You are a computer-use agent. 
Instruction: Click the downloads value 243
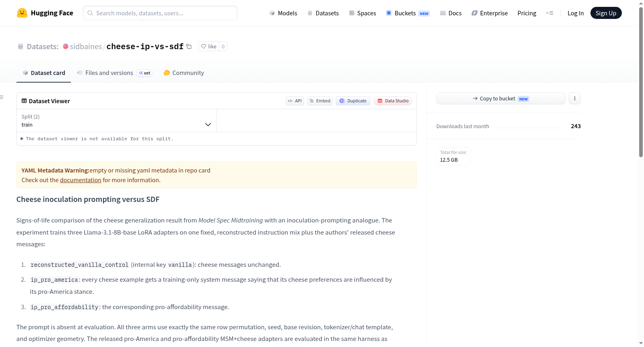click(x=576, y=126)
